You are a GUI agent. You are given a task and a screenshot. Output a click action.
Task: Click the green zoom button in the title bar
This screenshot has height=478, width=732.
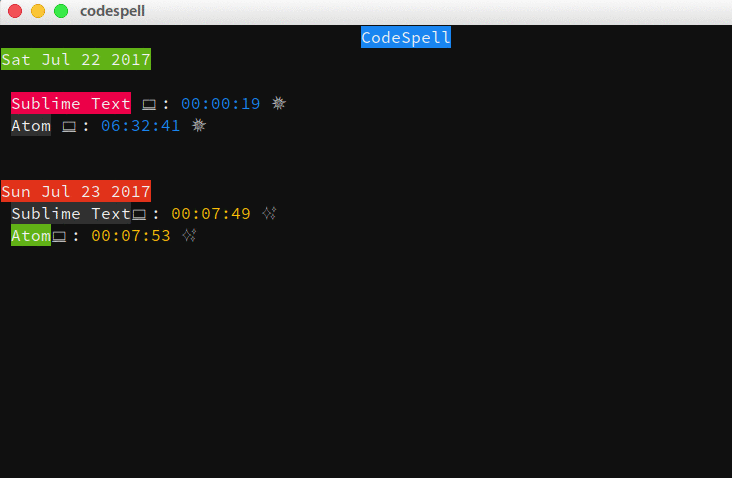point(61,11)
